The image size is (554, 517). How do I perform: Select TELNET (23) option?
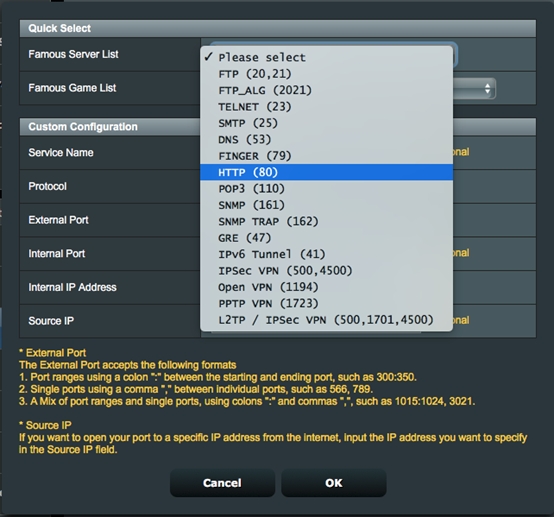(x=326, y=106)
